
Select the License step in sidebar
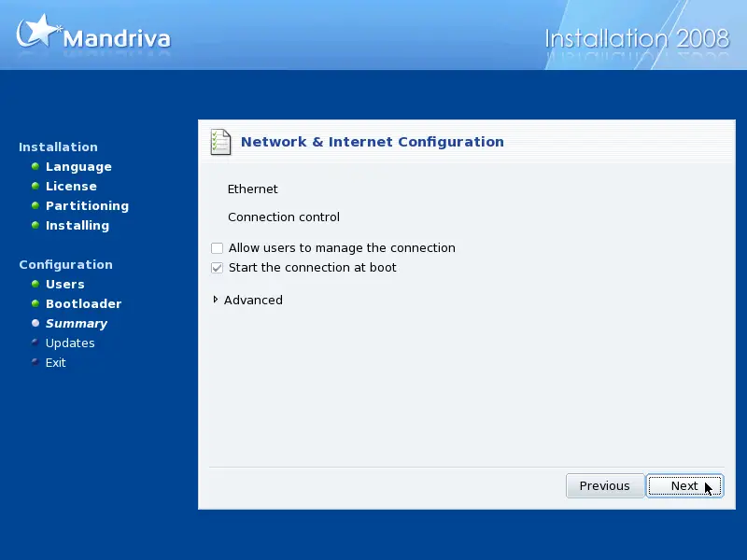pos(71,186)
